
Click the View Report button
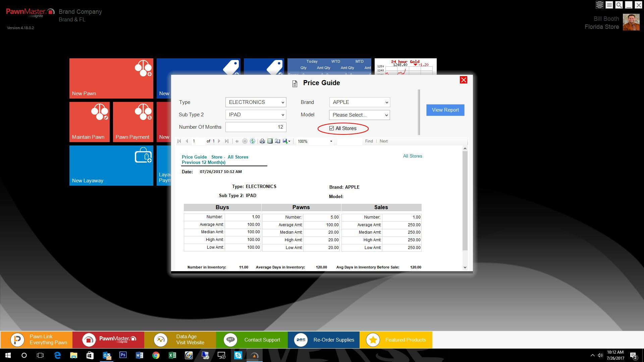tap(445, 110)
